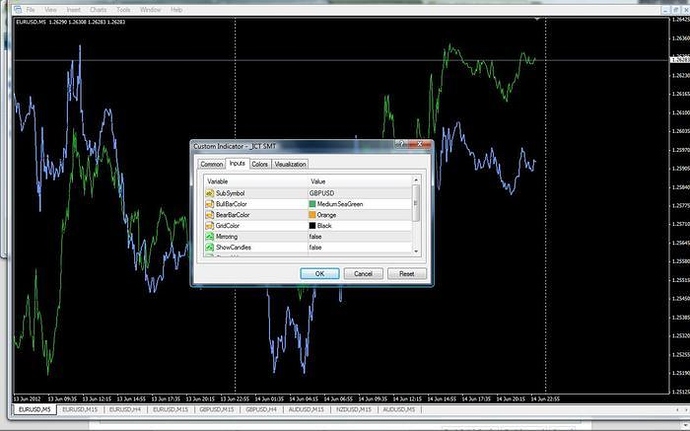Image resolution: width=690 pixels, height=431 pixels.
Task: Switch to the Inputs tab
Action: click(x=237, y=163)
